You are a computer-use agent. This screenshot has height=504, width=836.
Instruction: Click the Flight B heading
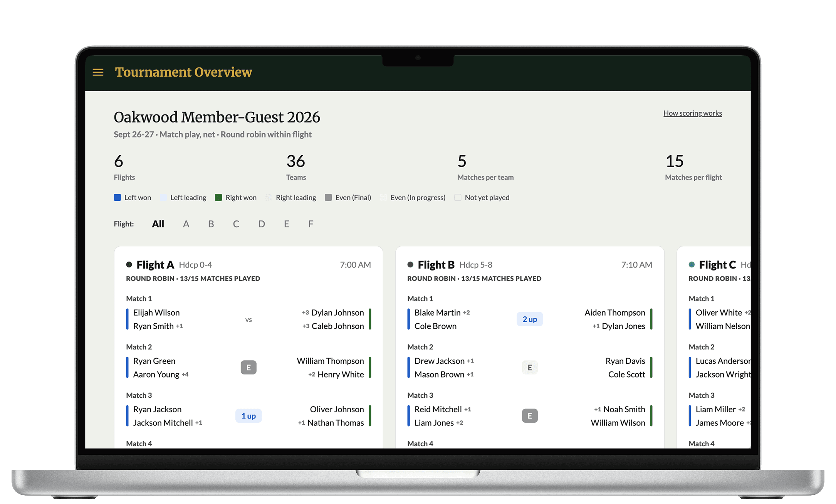point(436,265)
